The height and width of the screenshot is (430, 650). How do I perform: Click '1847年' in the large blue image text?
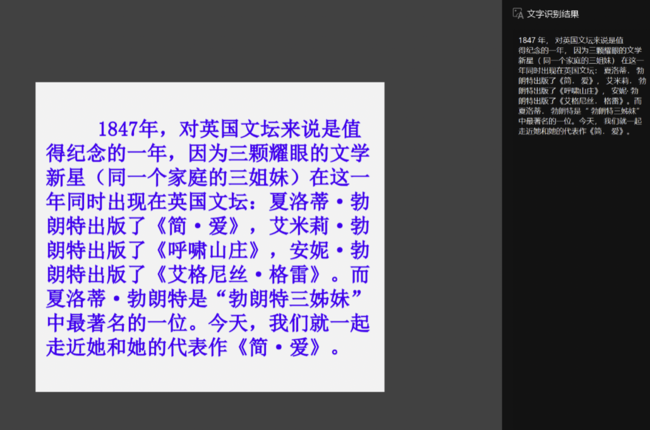coord(127,130)
